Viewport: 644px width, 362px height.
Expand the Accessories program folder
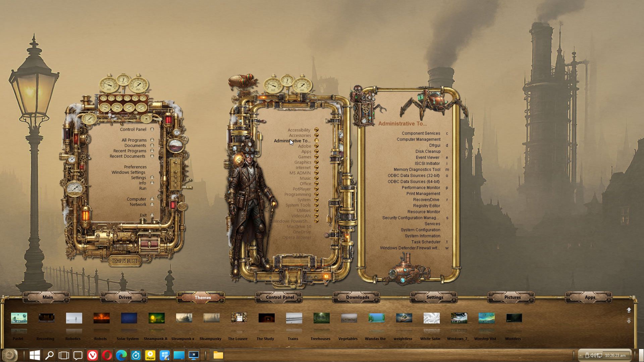click(x=316, y=135)
